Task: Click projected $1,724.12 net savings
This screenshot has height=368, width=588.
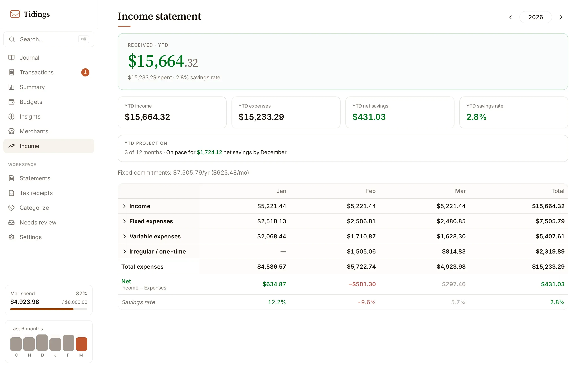Action: pos(209,152)
